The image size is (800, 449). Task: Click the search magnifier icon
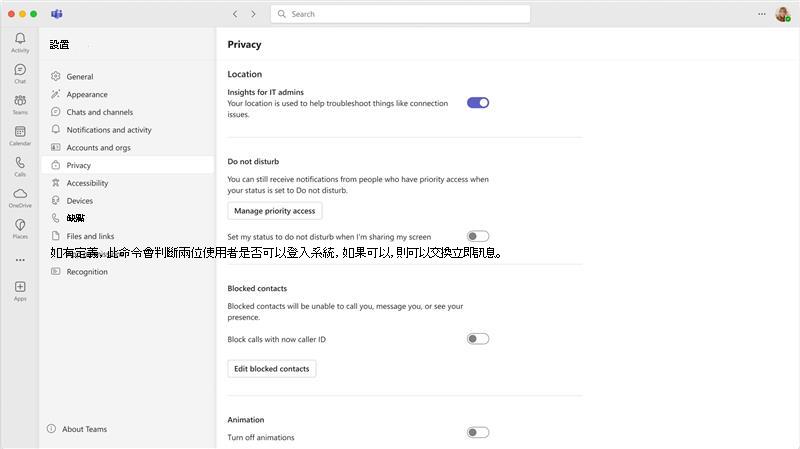click(282, 14)
